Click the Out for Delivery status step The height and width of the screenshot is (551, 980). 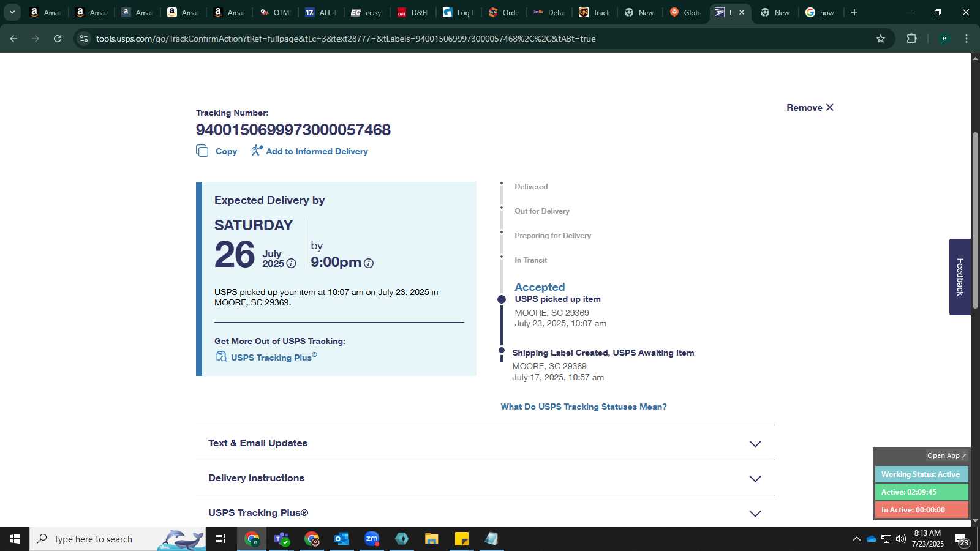(x=542, y=211)
